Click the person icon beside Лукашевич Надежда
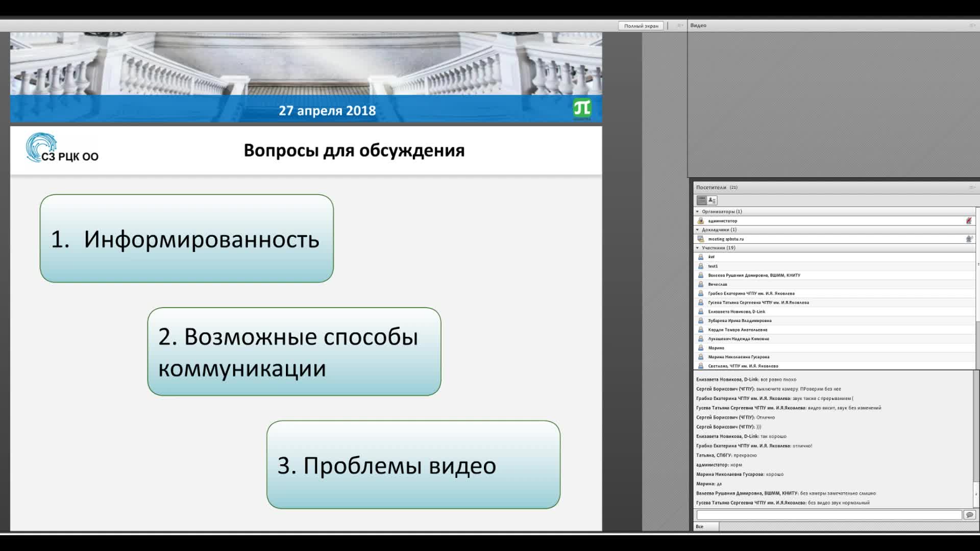 pos(701,339)
